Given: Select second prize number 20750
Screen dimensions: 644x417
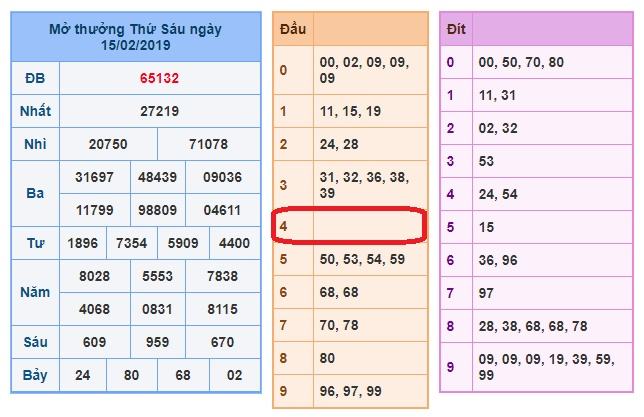Looking at the screenshot, I should pyautogui.click(x=108, y=144).
